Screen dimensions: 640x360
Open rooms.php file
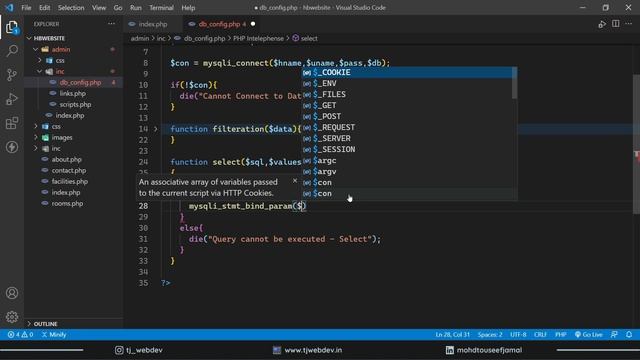67,204
